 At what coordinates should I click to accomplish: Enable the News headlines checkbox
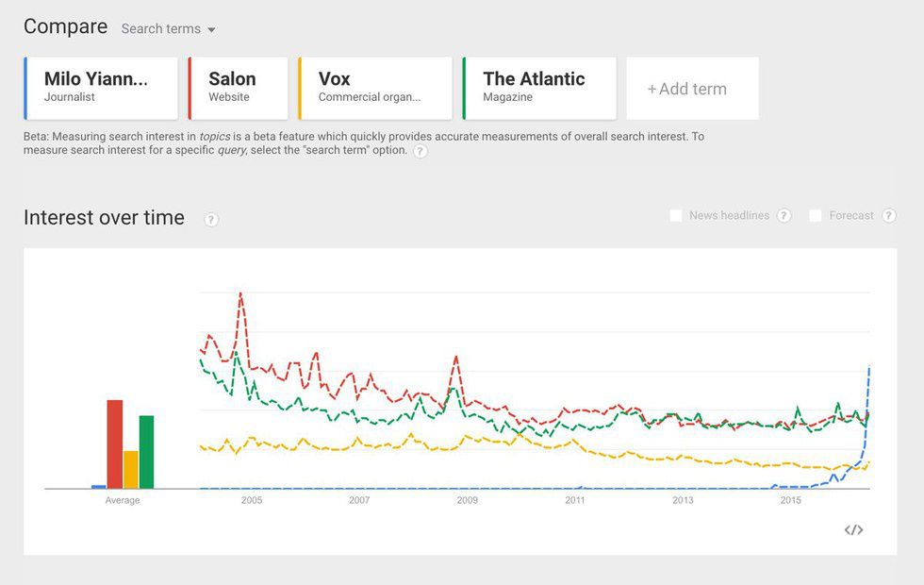676,216
